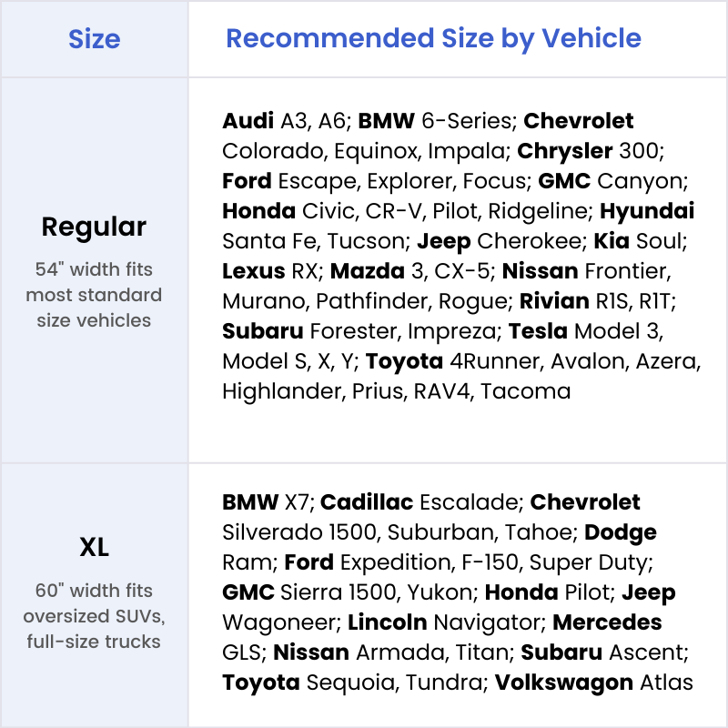Click the "Kia" brand name
The image size is (728, 728).
coord(612,241)
